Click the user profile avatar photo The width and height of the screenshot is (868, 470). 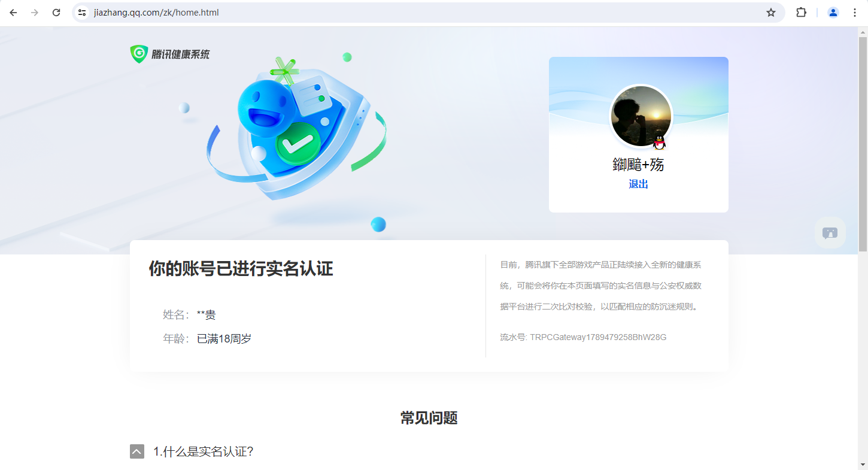pyautogui.click(x=641, y=116)
